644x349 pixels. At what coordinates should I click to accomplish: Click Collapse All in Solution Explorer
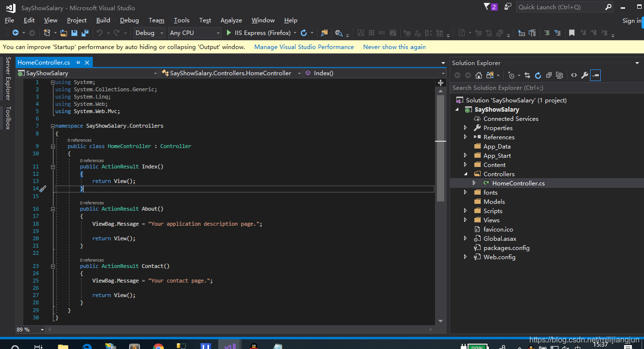click(x=549, y=75)
